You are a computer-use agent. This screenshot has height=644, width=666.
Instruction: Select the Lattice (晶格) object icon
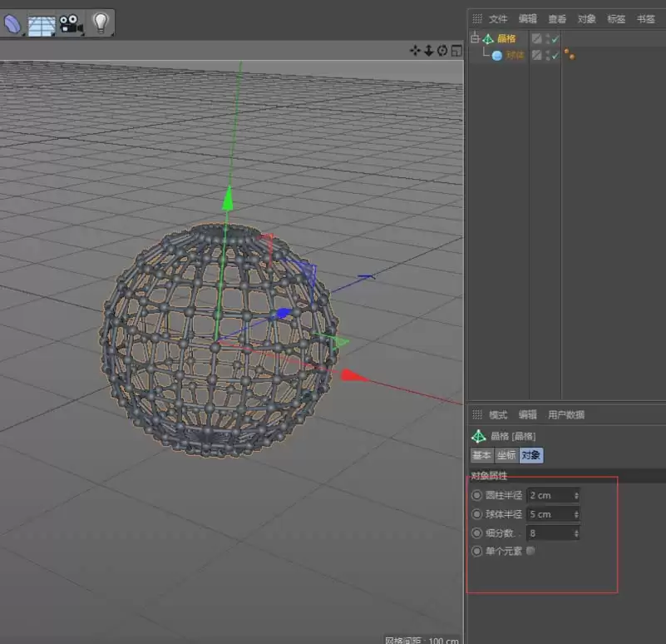coord(488,37)
